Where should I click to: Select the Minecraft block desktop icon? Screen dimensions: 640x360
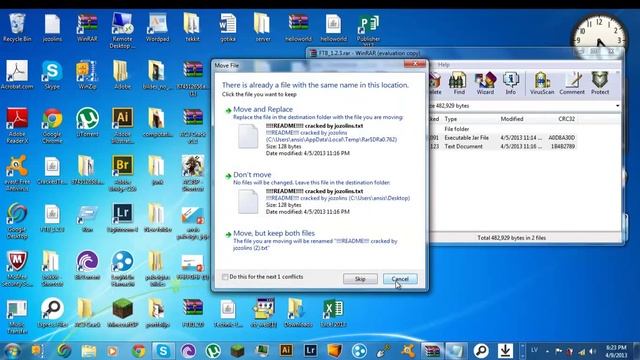122,313
